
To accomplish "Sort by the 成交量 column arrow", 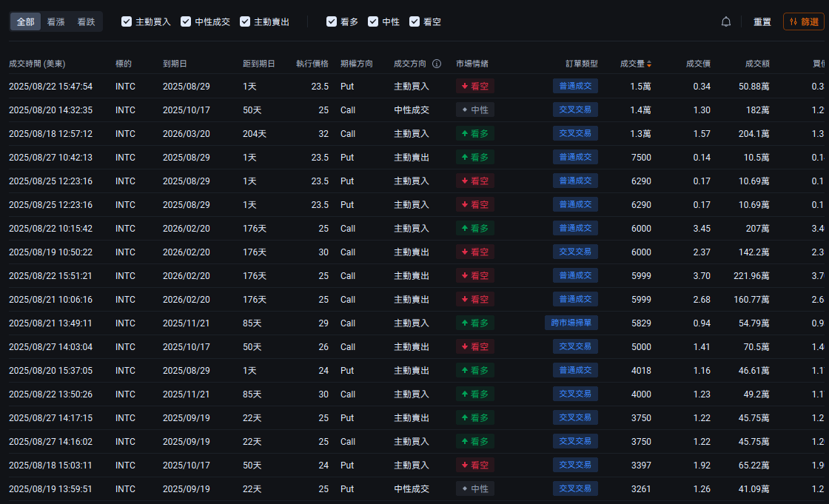I will click(649, 64).
